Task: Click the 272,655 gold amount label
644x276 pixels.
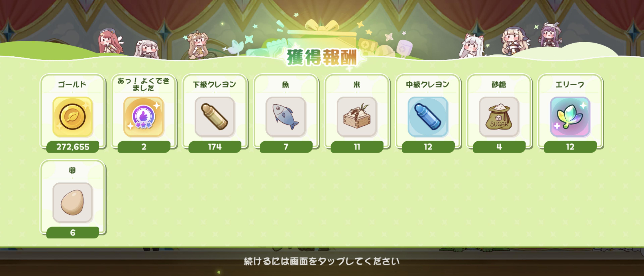Action: click(x=73, y=147)
